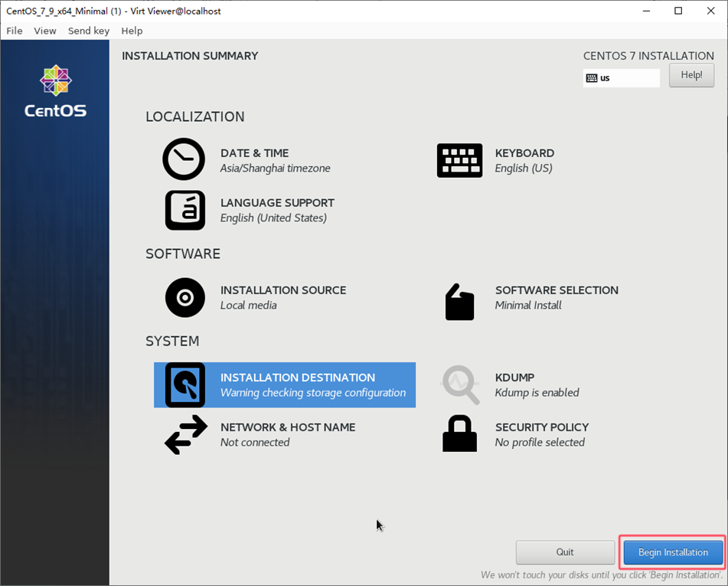Click the 'We won't touch your disks' notice
This screenshot has height=586, width=728.
pyautogui.click(x=602, y=575)
